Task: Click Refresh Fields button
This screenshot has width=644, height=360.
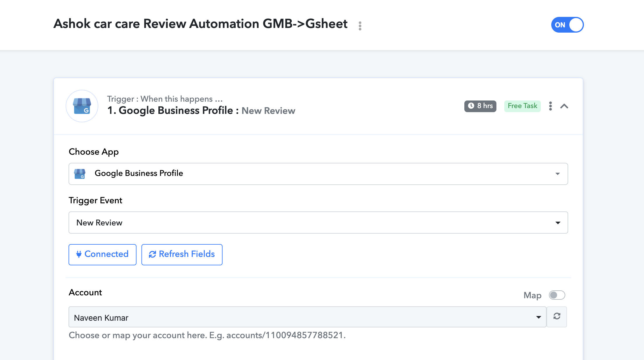Action: (182, 255)
